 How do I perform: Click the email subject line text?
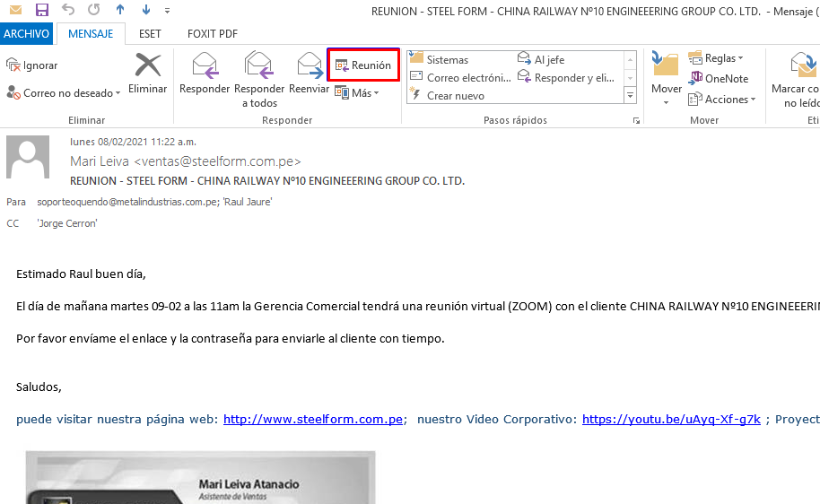coord(267,181)
